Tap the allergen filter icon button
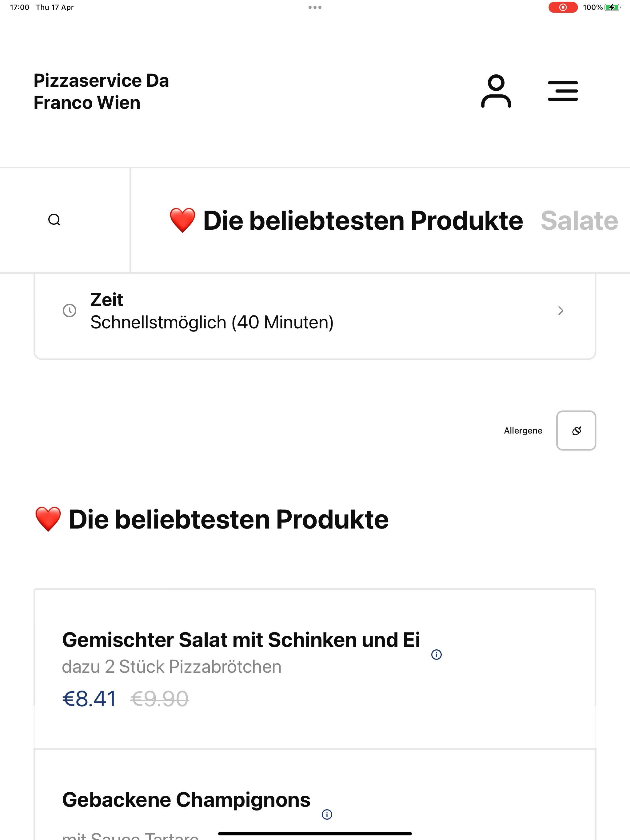Screen dimensions: 630x840 pyautogui.click(x=576, y=431)
